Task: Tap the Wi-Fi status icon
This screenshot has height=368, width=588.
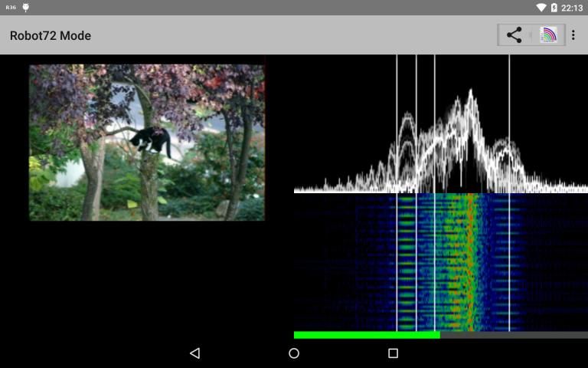Action: click(541, 8)
